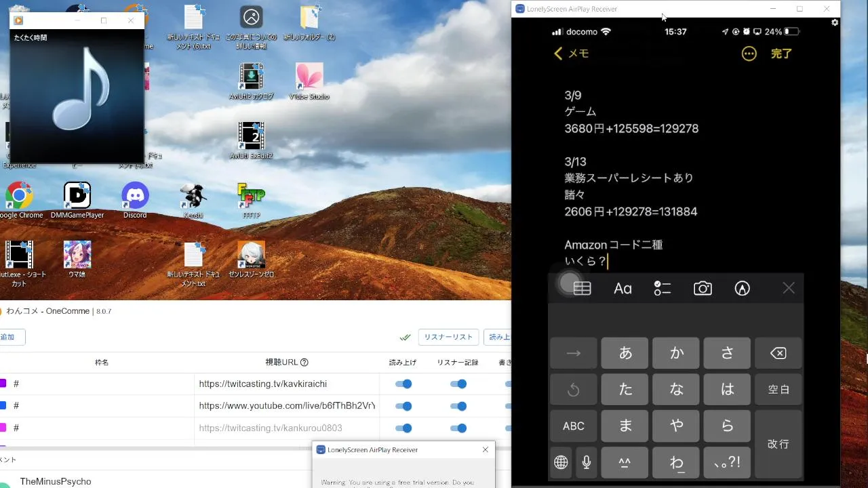Open the VTube Studio desktop shortcut
This screenshot has height=488, width=868.
pyautogui.click(x=309, y=82)
